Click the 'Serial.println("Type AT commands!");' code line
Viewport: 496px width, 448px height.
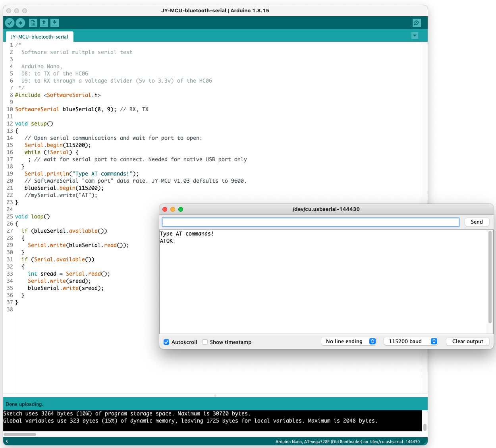point(81,174)
